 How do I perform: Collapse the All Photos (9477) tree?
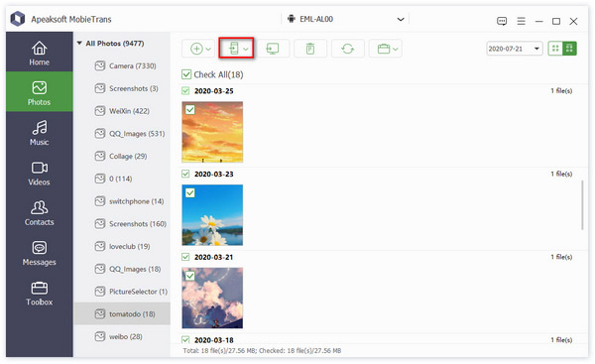pos(79,44)
